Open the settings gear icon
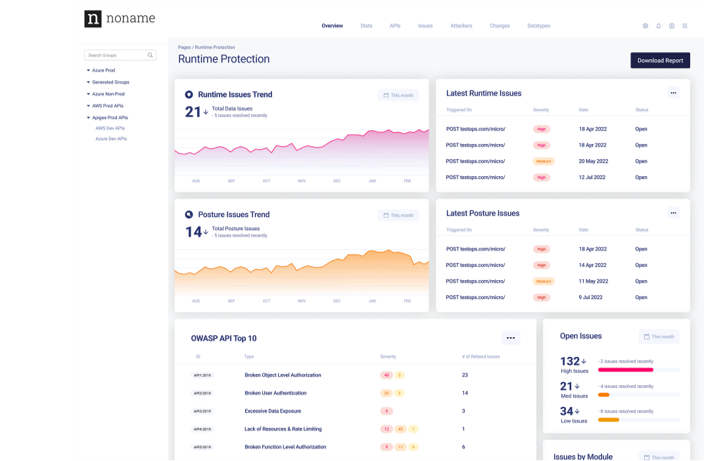 coord(645,26)
